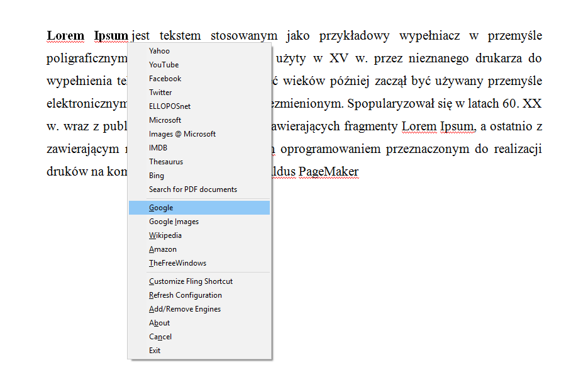
Task: Click the bold word 'Lorem' in document
Action: 65,36
